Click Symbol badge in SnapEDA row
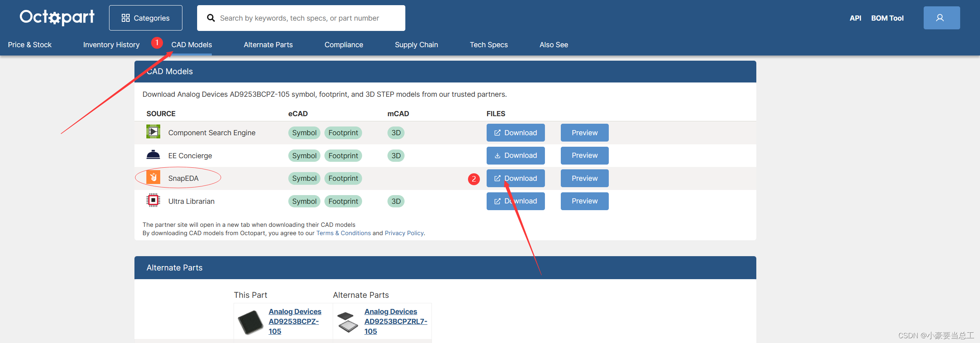 pos(304,178)
